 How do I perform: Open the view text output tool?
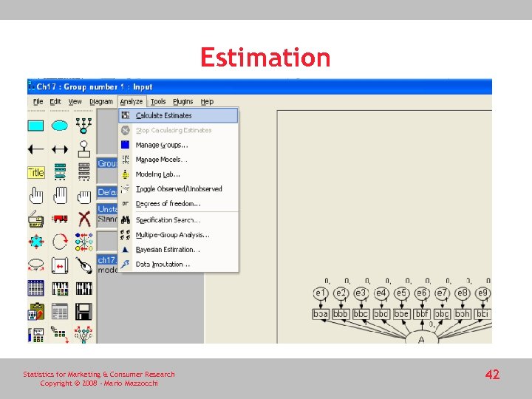[x=60, y=312]
